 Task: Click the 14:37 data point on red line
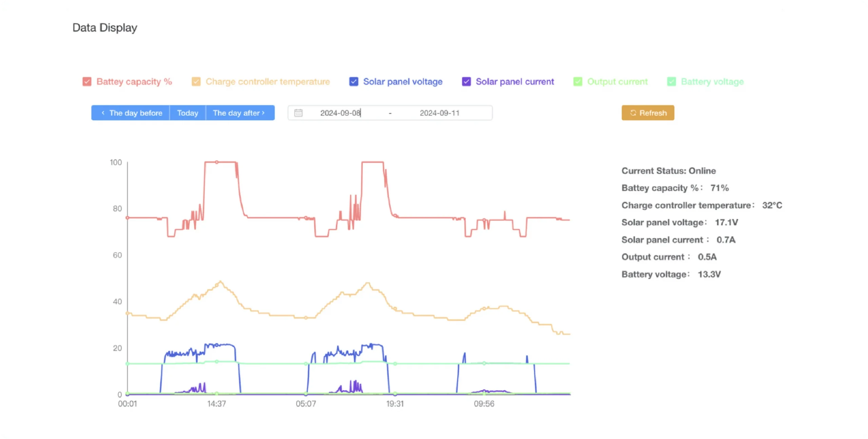point(217,162)
